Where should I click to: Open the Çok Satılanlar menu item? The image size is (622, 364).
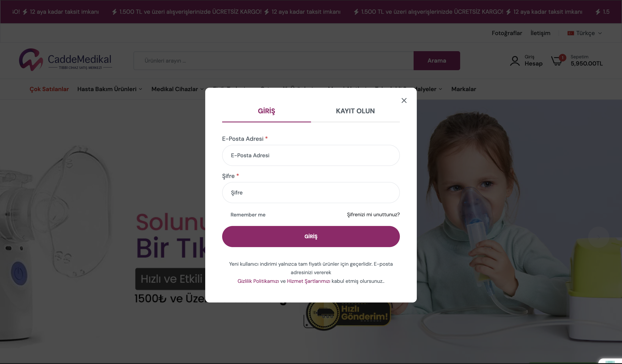point(49,89)
